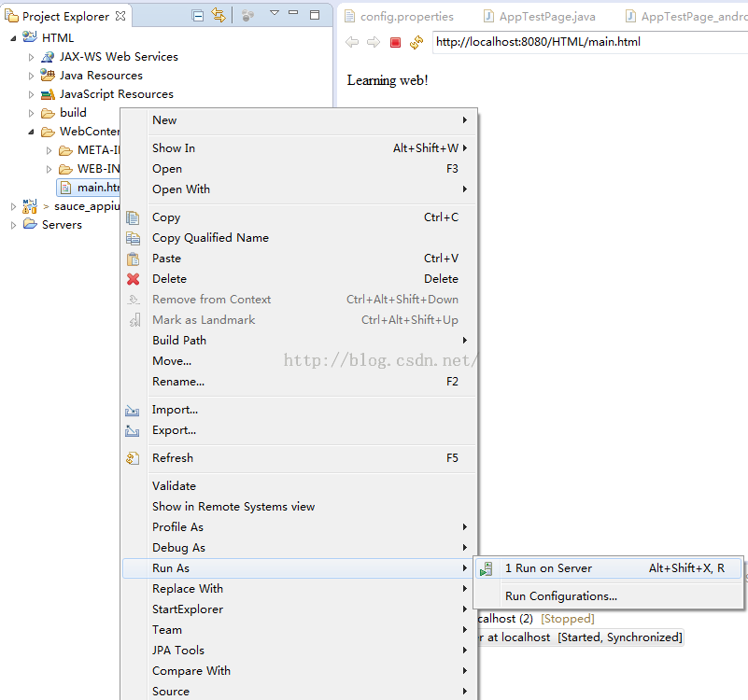The height and width of the screenshot is (700, 748).
Task: Click Refresh in the context menu
Action: pyautogui.click(x=173, y=458)
